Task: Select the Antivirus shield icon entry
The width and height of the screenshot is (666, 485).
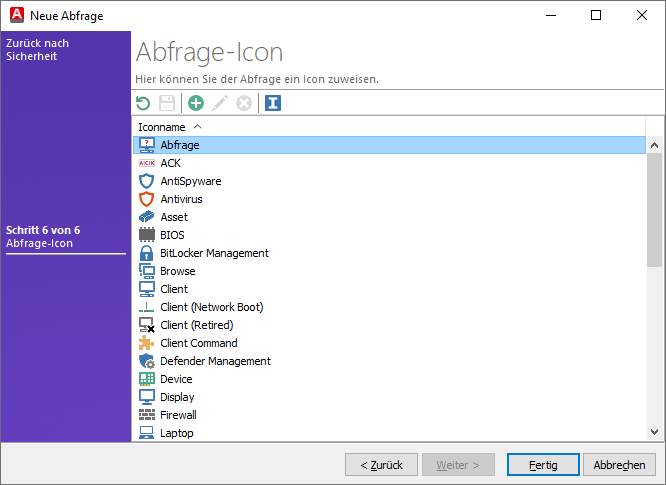Action: [181, 199]
